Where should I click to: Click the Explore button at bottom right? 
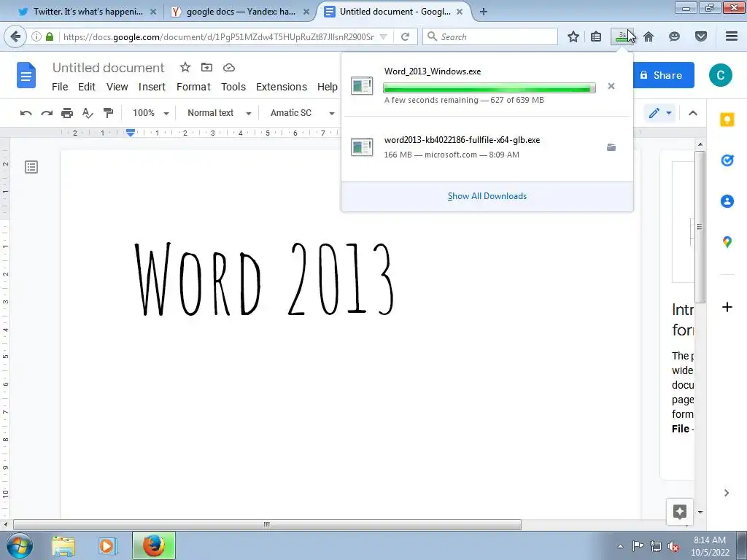[x=680, y=512]
